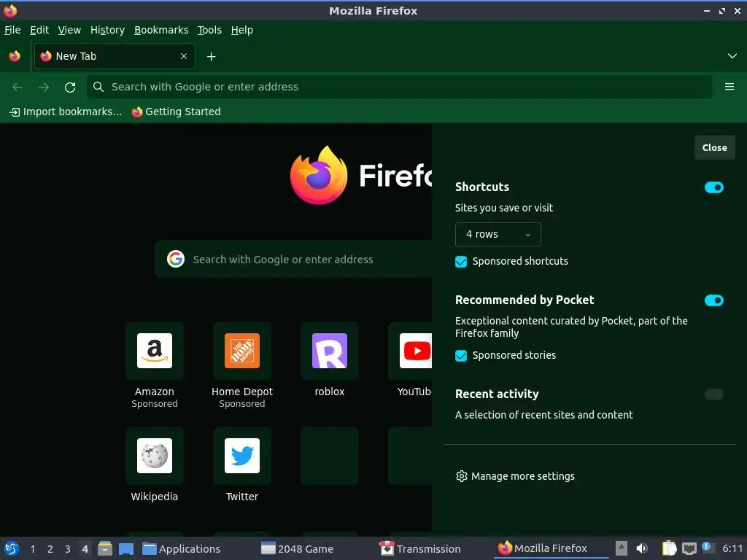This screenshot has width=747, height=560.
Task: Uncheck Sponsored shortcuts checkbox
Action: [461, 262]
